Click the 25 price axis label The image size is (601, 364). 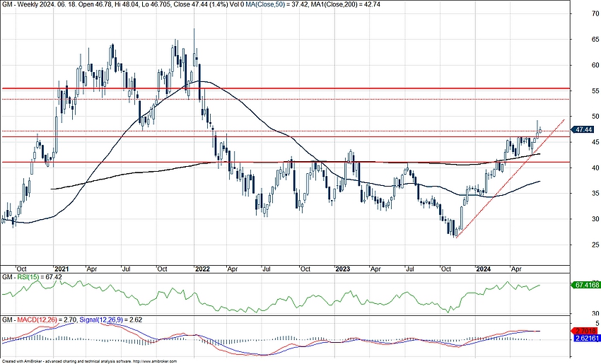(x=595, y=245)
